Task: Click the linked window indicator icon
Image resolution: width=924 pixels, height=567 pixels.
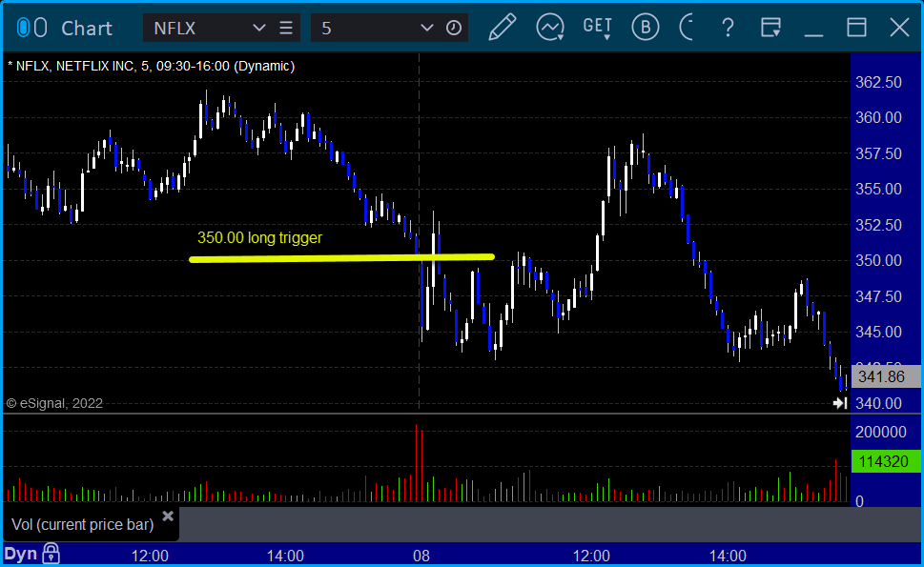Action: coord(31,28)
